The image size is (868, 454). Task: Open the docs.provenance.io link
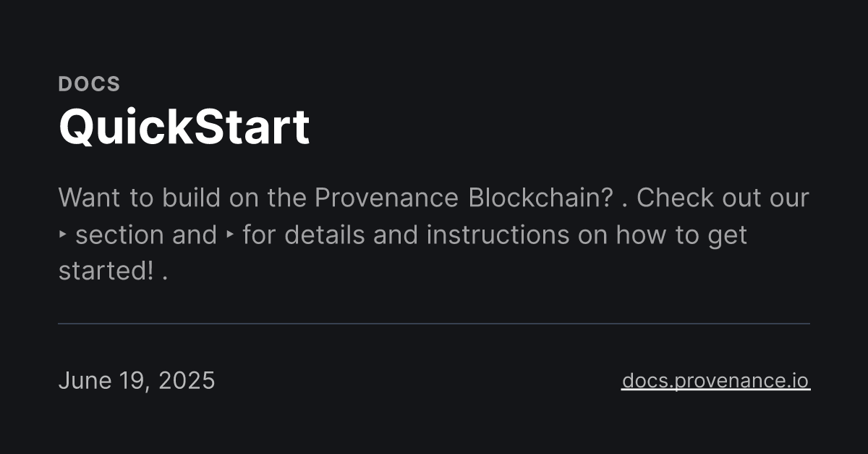715,380
